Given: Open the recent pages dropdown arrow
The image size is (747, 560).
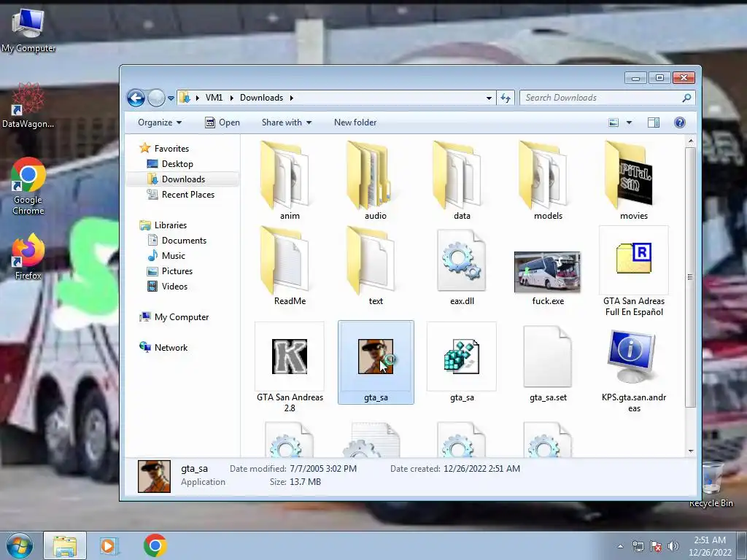Looking at the screenshot, I should [171, 98].
